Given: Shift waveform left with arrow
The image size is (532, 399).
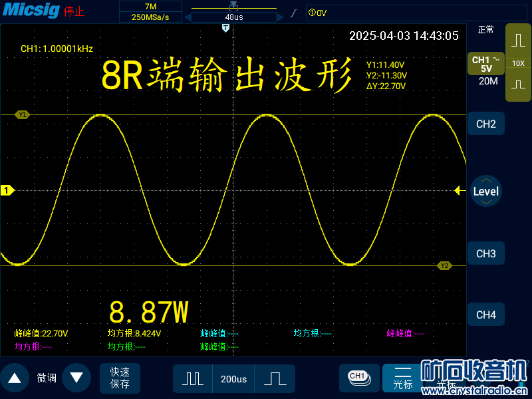Looking at the screenshot, I should point(188,17).
